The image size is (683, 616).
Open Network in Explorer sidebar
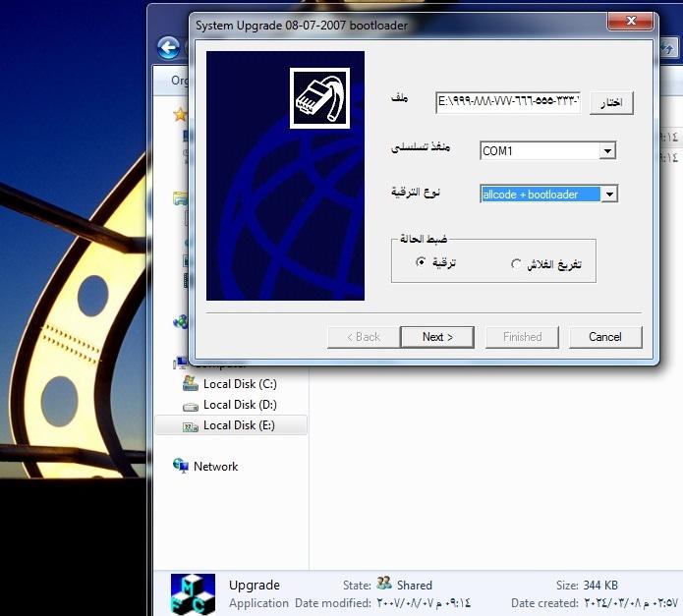215,467
